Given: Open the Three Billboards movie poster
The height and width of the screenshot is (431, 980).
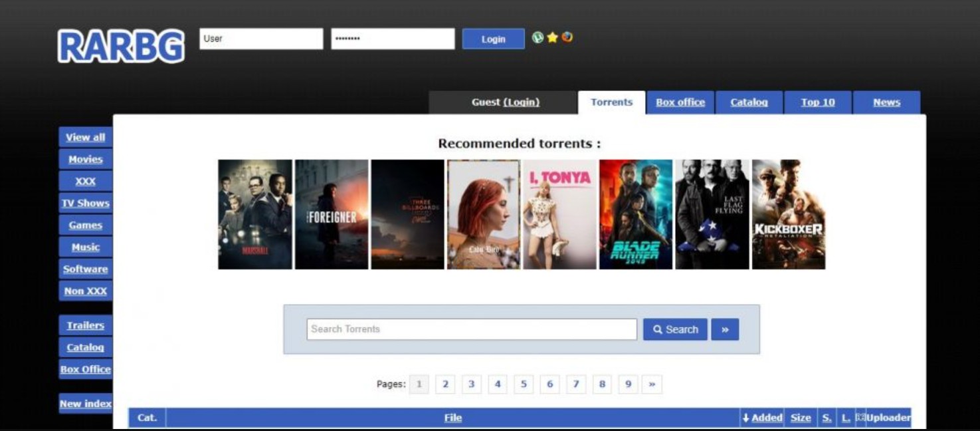Looking at the screenshot, I should (x=407, y=214).
